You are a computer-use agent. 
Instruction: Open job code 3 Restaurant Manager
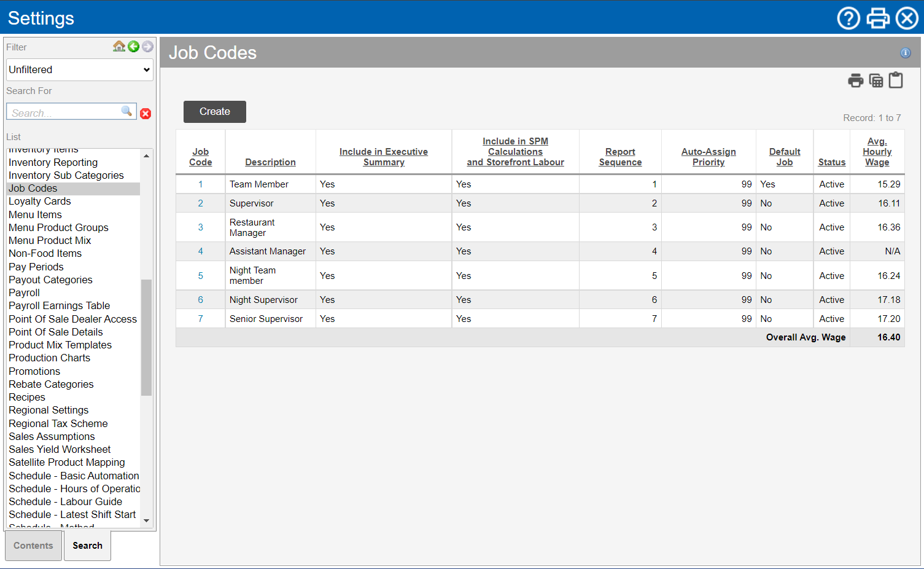[200, 227]
